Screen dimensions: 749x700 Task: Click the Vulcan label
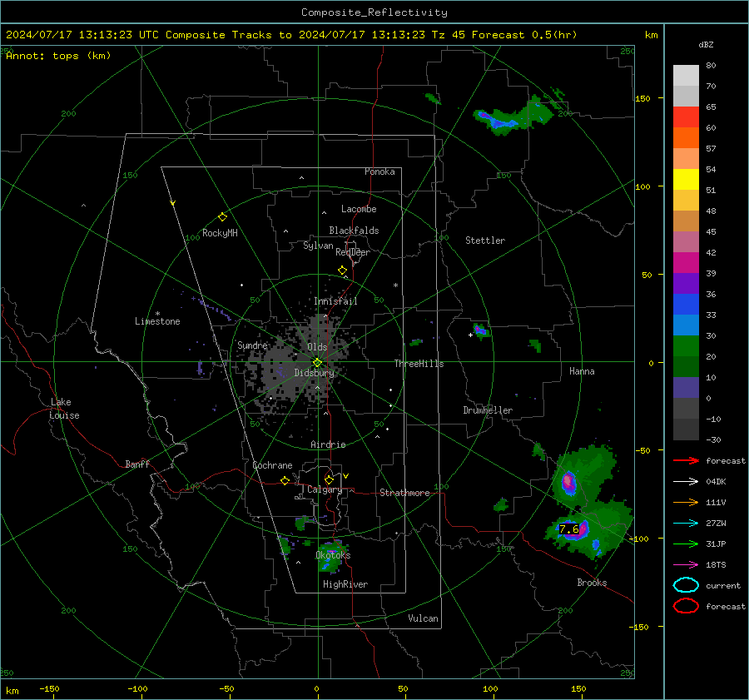click(x=423, y=618)
